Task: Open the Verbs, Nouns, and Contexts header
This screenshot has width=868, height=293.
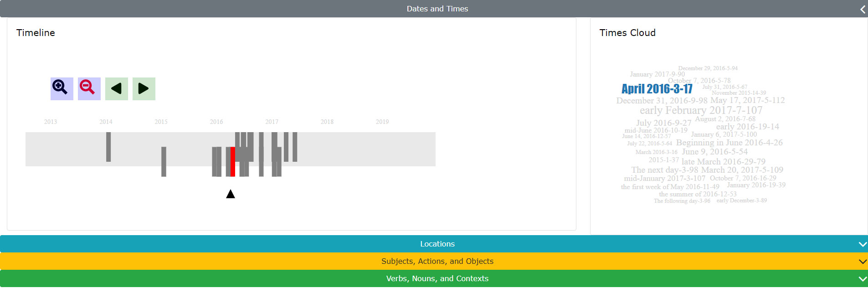Action: [x=437, y=279]
